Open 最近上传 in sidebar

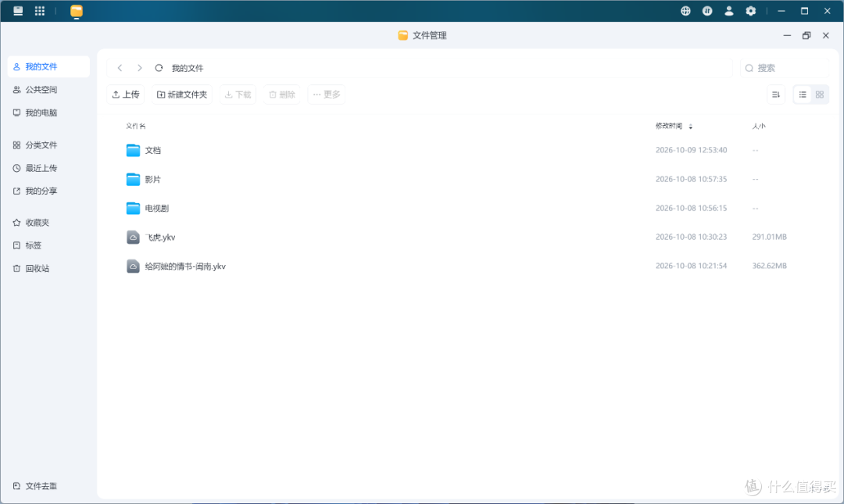49,169
